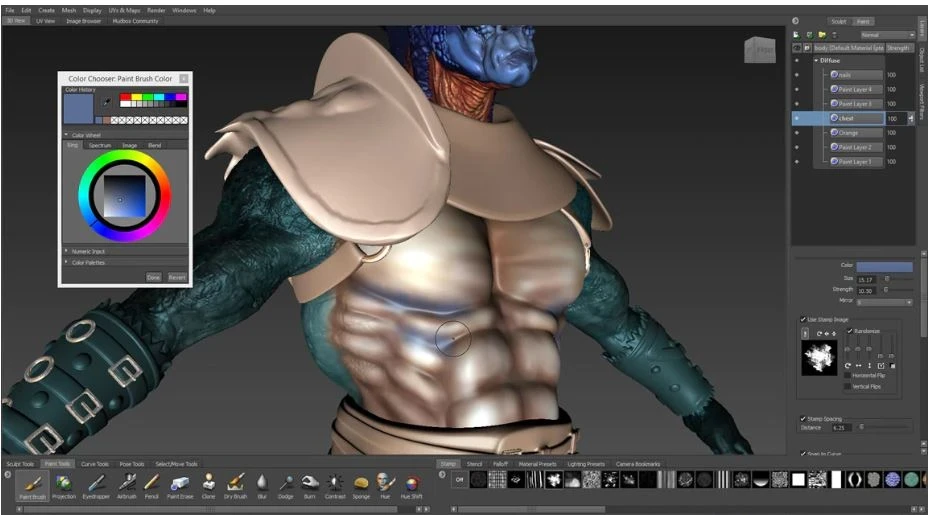Activate the Paint Erase tool
932x515 pixels.
[x=180, y=486]
